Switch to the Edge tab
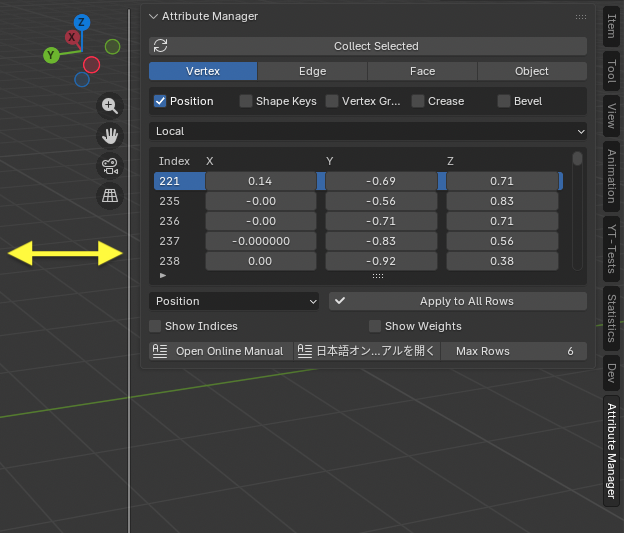The image size is (624, 533). [312, 71]
